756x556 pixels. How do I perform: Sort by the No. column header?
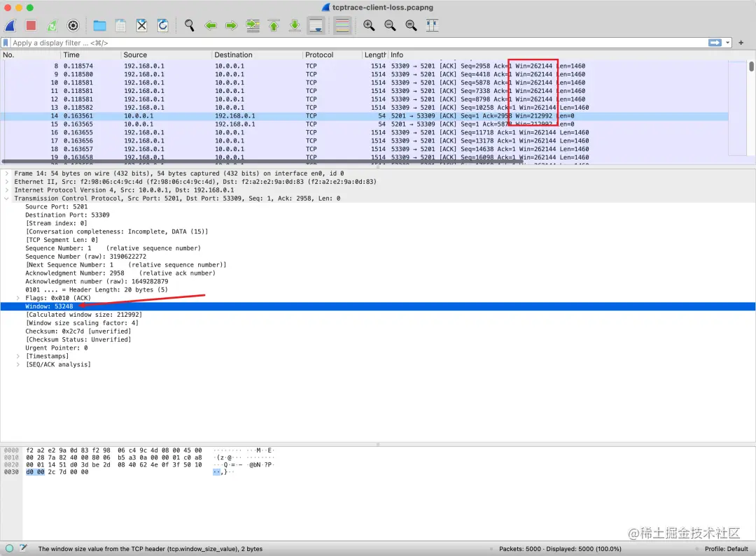pyautogui.click(x=30, y=55)
